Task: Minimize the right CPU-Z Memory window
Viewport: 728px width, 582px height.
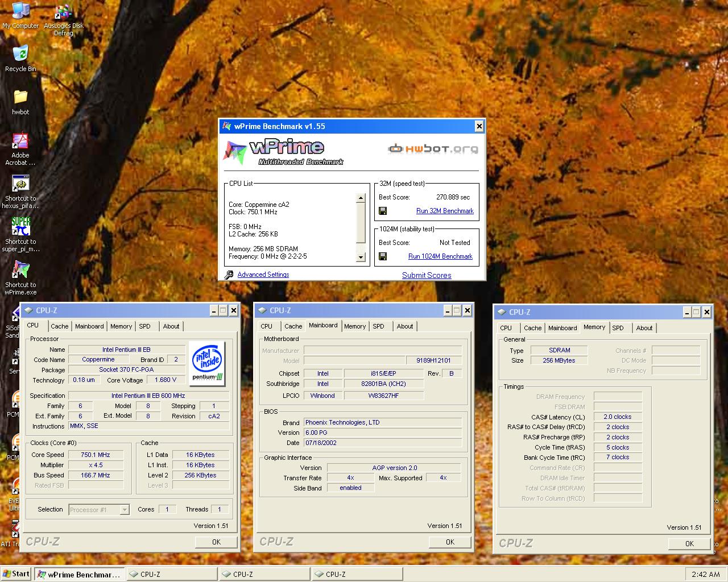Action: click(687, 312)
